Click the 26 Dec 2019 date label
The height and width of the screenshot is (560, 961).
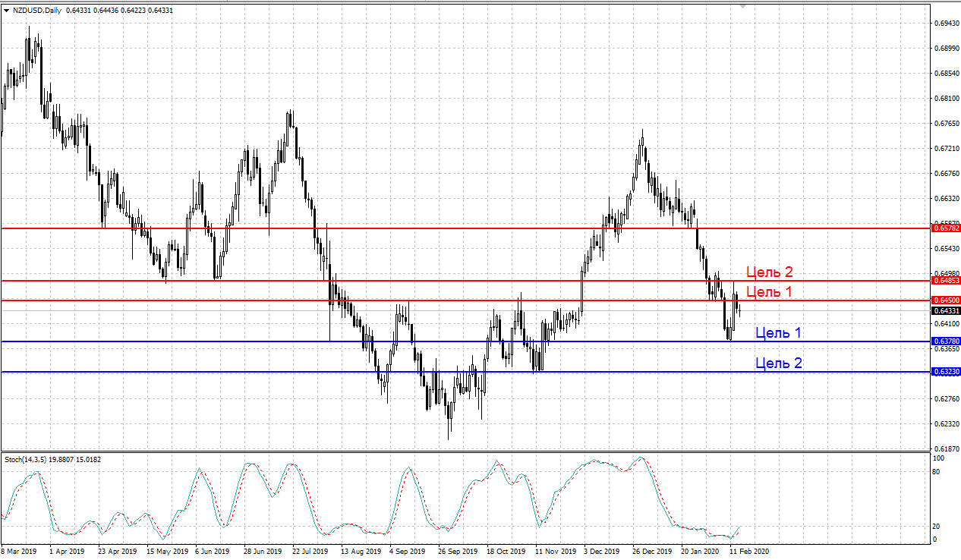point(653,551)
